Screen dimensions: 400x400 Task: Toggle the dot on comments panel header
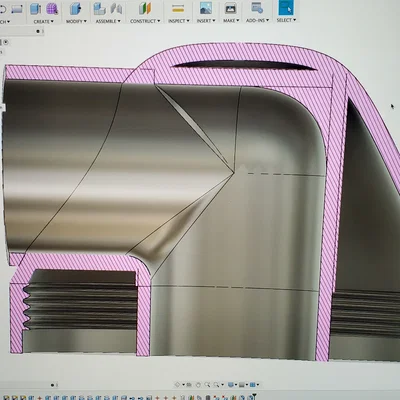tap(52, 385)
